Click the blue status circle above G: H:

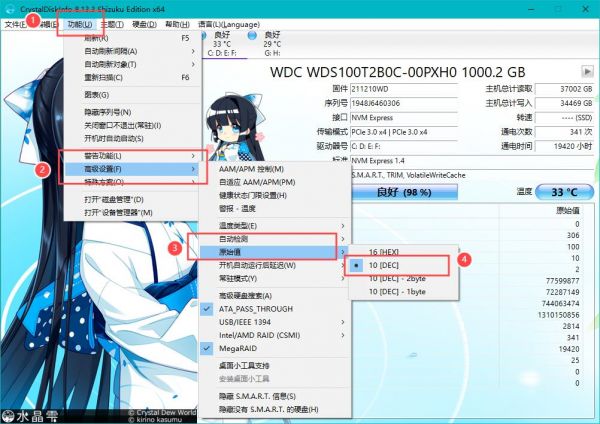pyautogui.click(x=252, y=36)
